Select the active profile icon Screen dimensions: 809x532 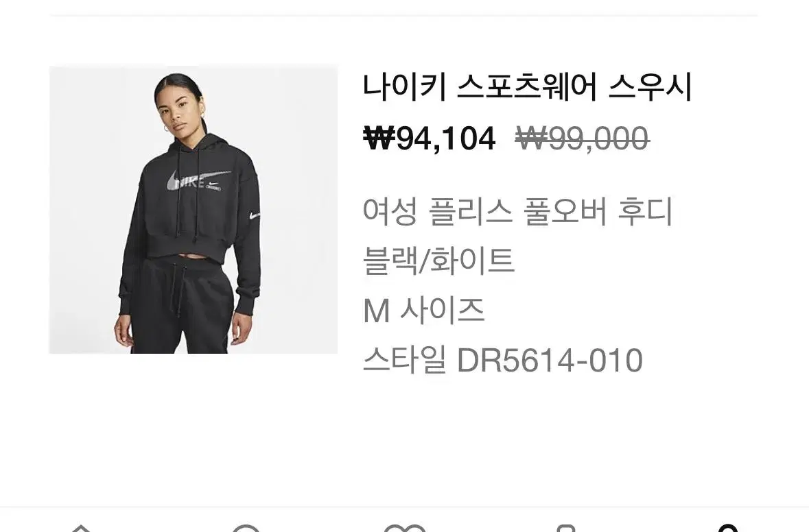pyautogui.click(x=728, y=529)
